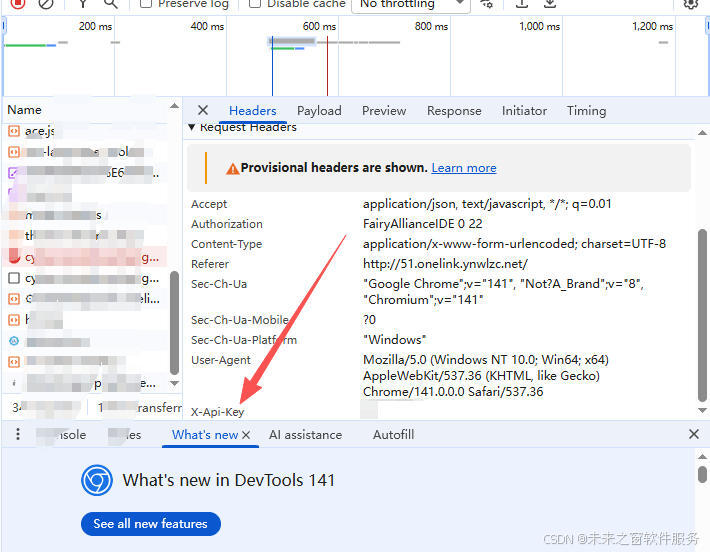
Task: Open the Preview tab
Action: pyautogui.click(x=384, y=110)
